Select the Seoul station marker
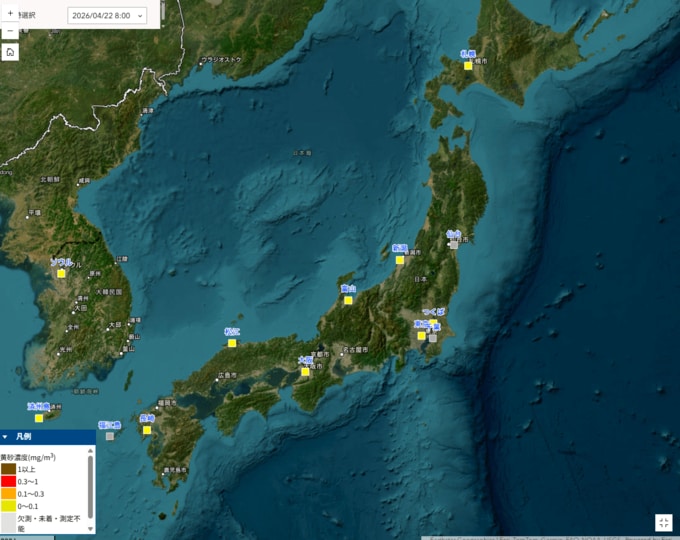This screenshot has height=540, width=680. [61, 273]
